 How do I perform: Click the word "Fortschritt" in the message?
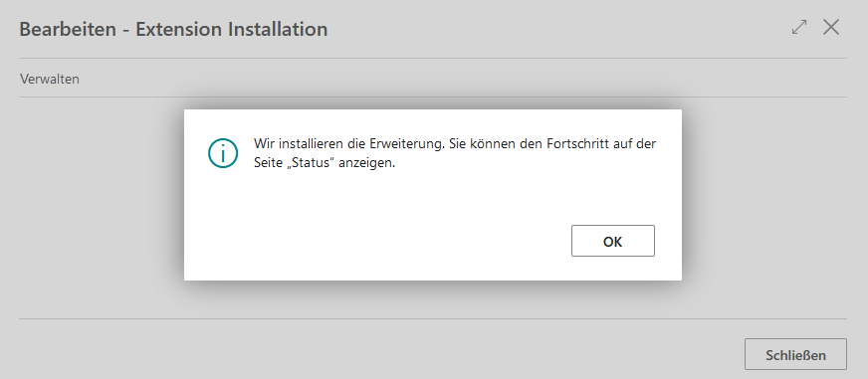[x=574, y=144]
